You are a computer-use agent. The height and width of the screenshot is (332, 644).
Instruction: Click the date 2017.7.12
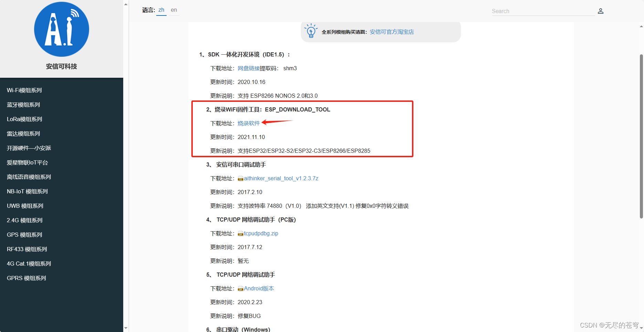(x=250, y=247)
